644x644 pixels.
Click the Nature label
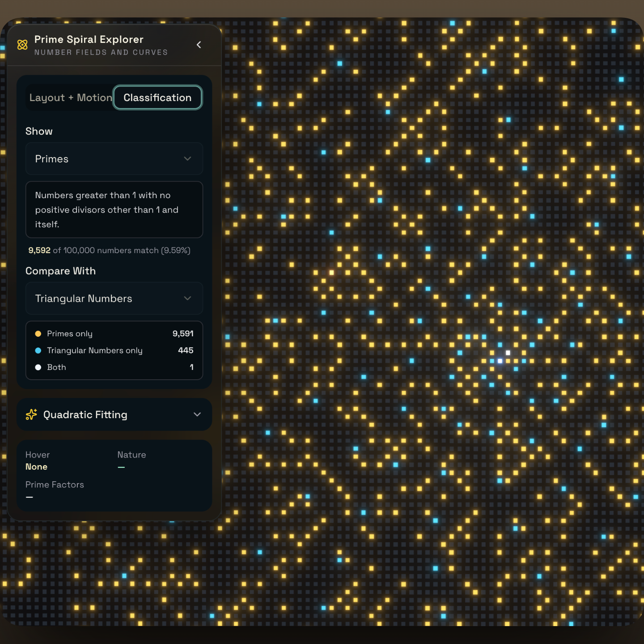coord(131,455)
